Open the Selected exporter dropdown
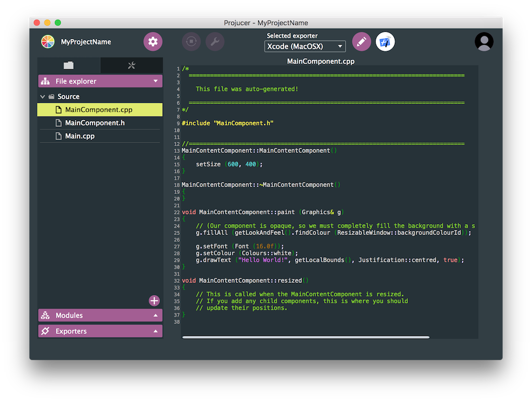 click(305, 46)
